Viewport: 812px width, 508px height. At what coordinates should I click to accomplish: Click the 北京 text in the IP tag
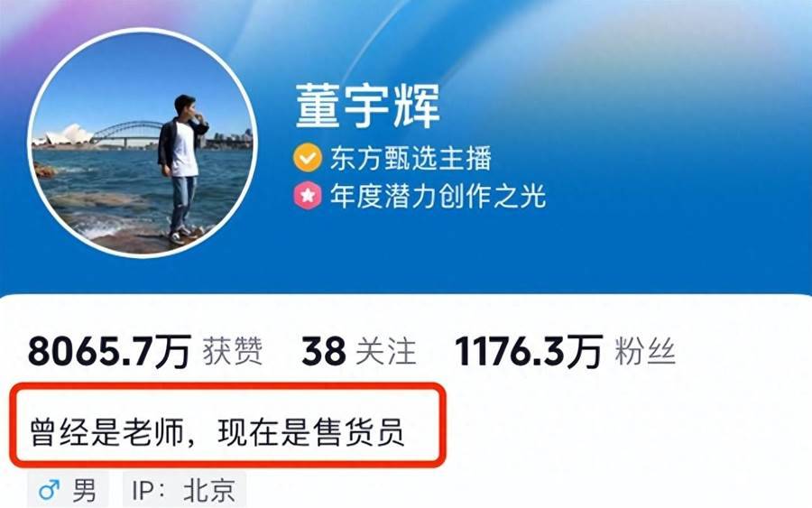pyautogui.click(x=209, y=490)
